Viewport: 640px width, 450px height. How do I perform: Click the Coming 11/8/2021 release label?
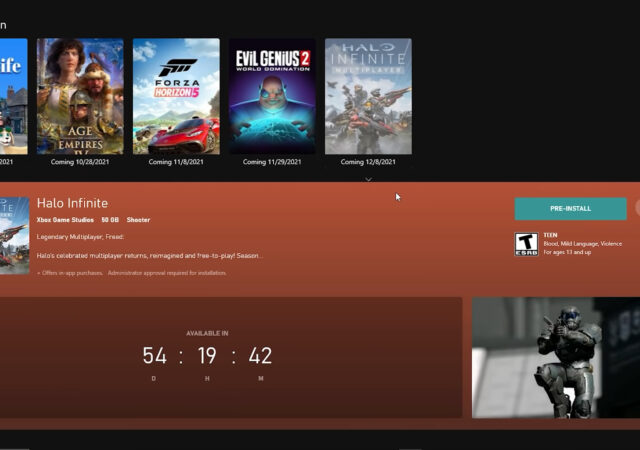click(x=176, y=162)
